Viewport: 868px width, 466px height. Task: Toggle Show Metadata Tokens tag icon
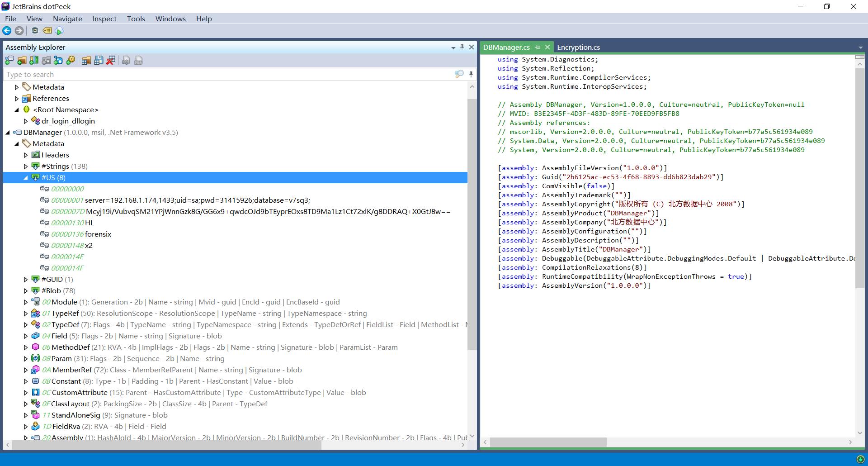47,31
